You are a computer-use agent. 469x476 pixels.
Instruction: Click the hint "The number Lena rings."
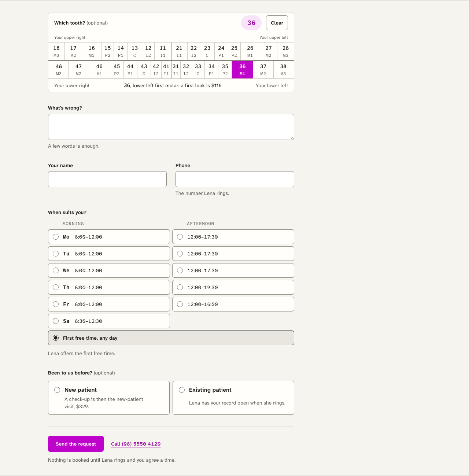202,193
